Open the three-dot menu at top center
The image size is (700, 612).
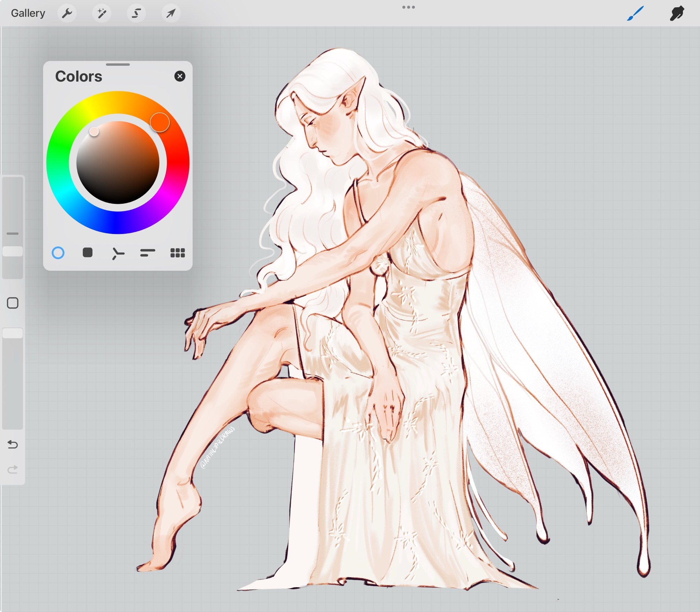pyautogui.click(x=408, y=7)
